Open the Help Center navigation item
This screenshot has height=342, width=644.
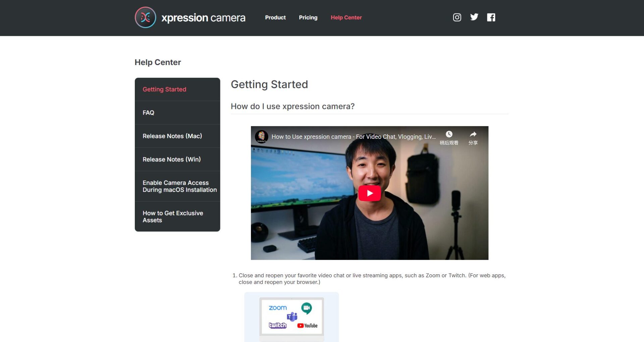coord(346,17)
